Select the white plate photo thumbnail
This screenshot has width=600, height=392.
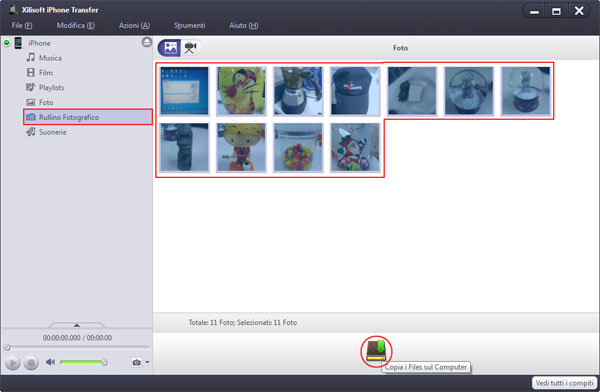point(412,91)
